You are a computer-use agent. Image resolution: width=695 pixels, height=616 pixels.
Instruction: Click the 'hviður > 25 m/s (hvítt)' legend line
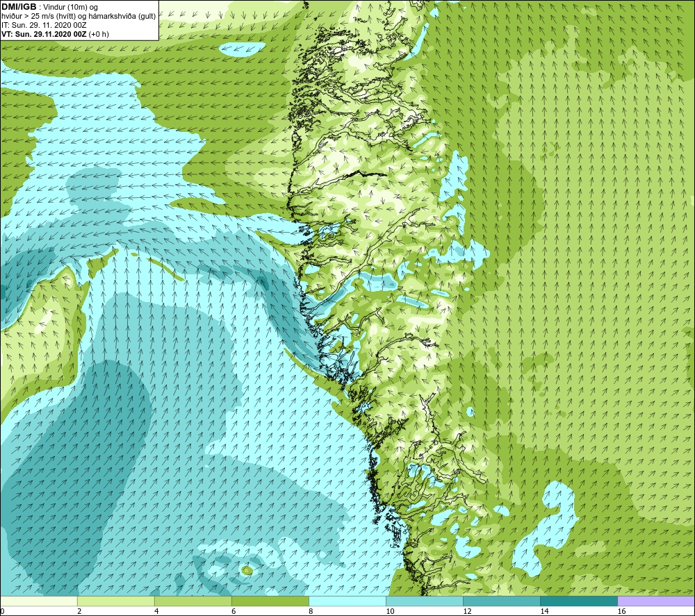pos(79,17)
